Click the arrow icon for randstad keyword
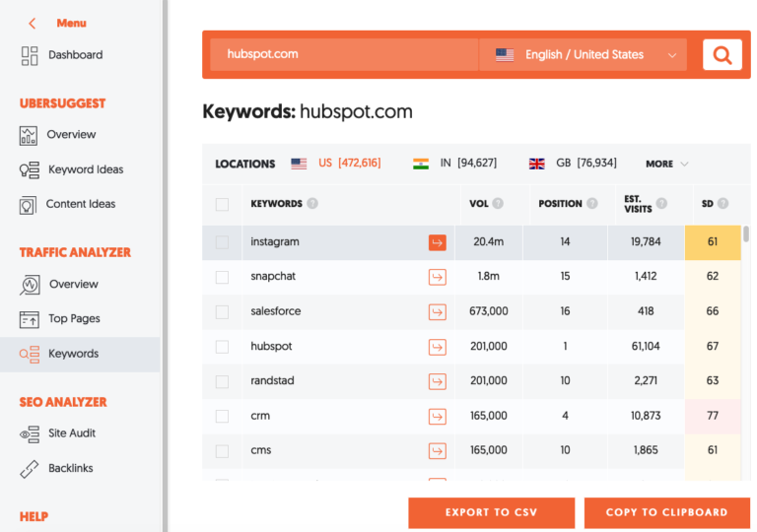The image size is (757, 532). tap(437, 381)
